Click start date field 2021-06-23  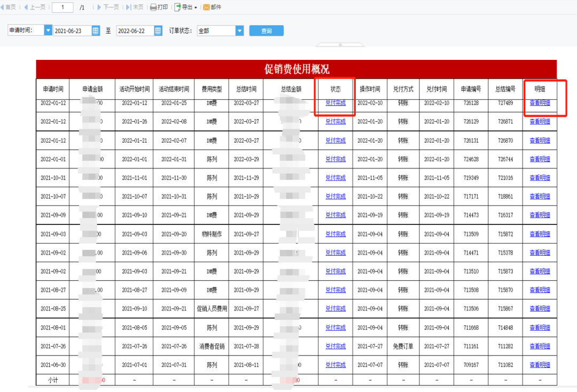pyautogui.click(x=72, y=31)
